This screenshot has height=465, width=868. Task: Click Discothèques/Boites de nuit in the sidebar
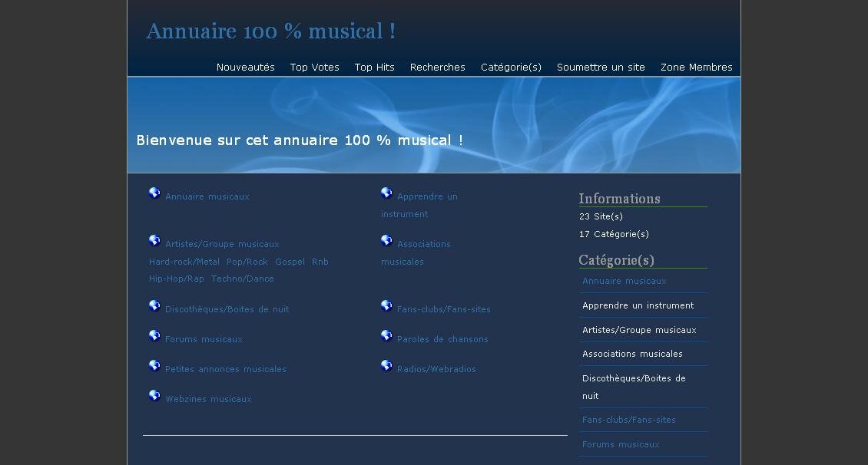pos(634,387)
